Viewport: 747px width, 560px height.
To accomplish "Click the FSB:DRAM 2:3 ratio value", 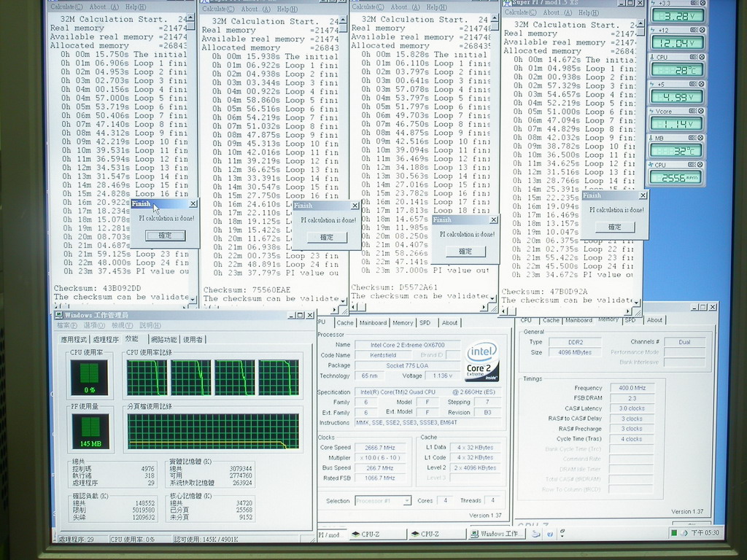I will (632, 398).
